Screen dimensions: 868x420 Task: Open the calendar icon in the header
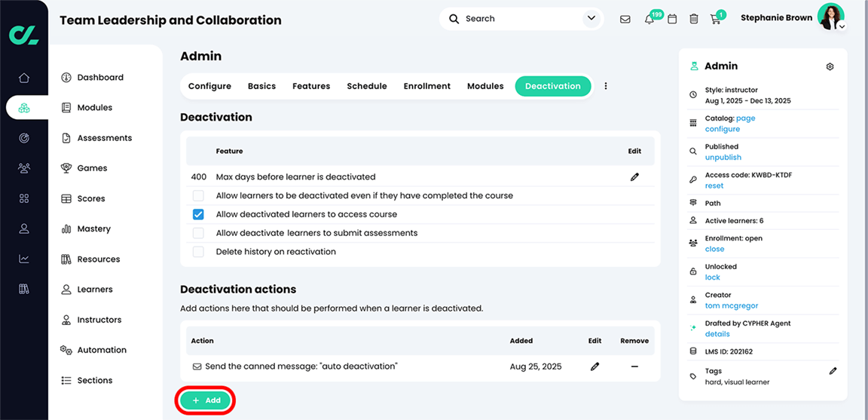coord(672,19)
